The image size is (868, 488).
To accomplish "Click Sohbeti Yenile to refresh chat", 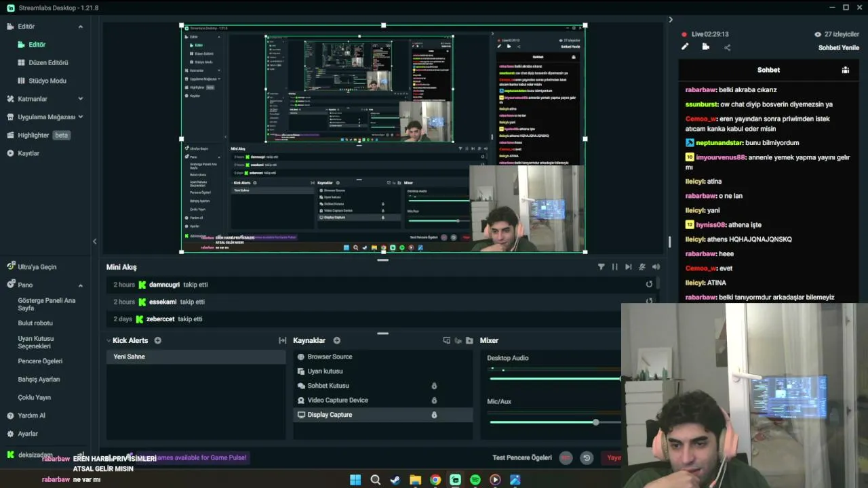I will [x=839, y=48].
